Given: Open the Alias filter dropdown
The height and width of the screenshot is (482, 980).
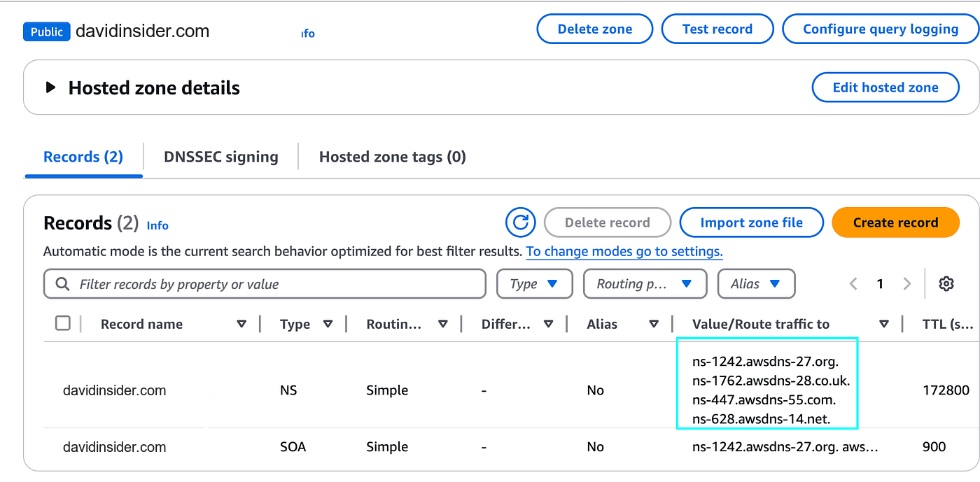Looking at the screenshot, I should (757, 284).
